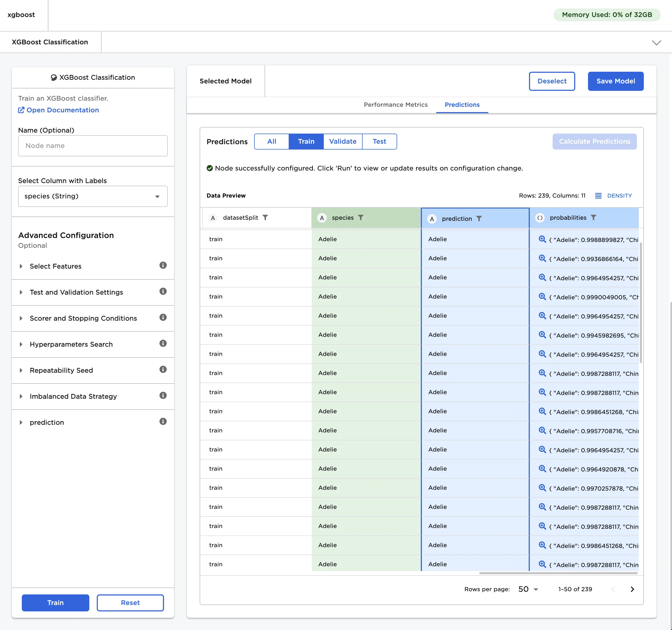
Task: Open the Select Column with Labels dropdown
Action: pos(93,196)
